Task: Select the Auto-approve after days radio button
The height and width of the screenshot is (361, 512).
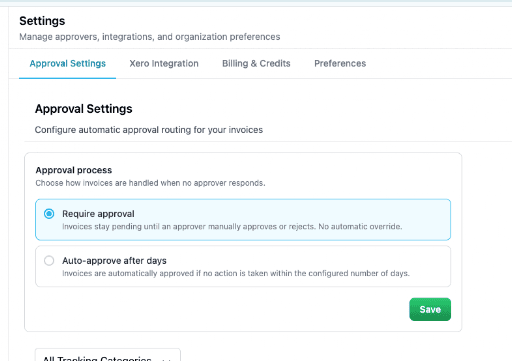Action: point(49,260)
